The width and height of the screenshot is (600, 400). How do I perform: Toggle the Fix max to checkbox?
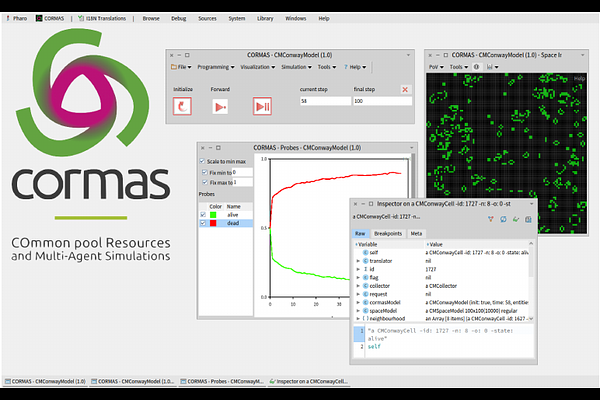(205, 182)
